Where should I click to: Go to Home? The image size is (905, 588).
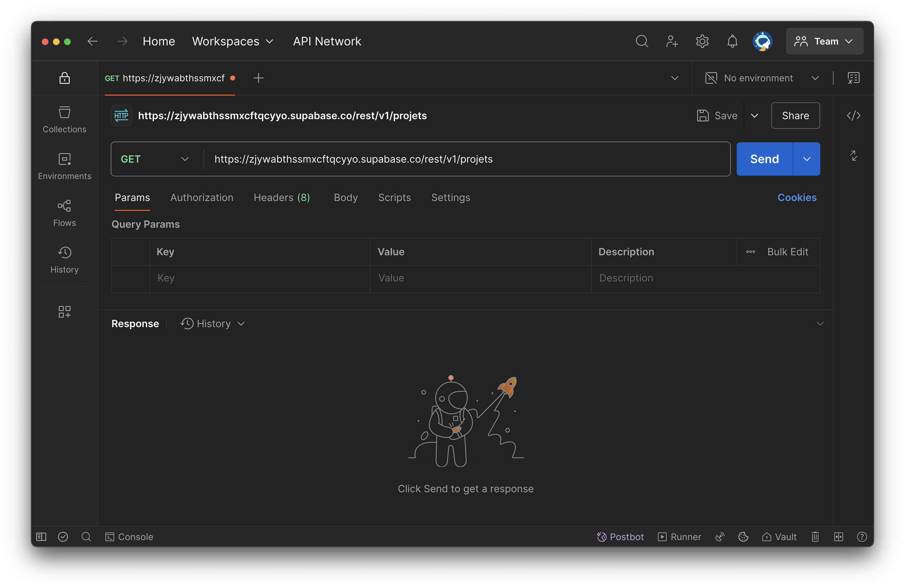pyautogui.click(x=159, y=41)
